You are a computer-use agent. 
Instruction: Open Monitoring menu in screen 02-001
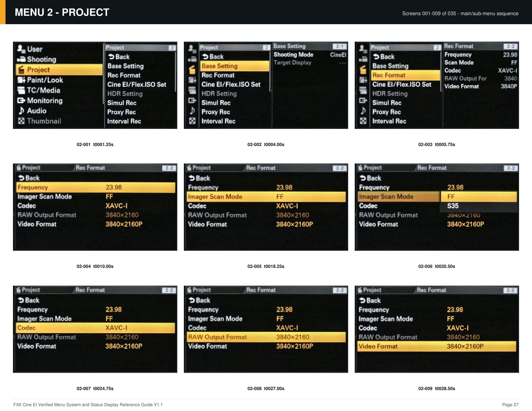(59, 101)
